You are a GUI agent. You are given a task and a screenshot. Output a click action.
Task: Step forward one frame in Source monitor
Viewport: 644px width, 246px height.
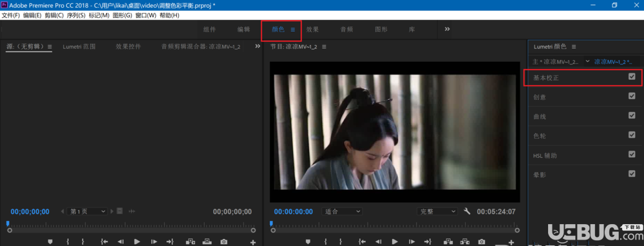pyautogui.click(x=154, y=241)
